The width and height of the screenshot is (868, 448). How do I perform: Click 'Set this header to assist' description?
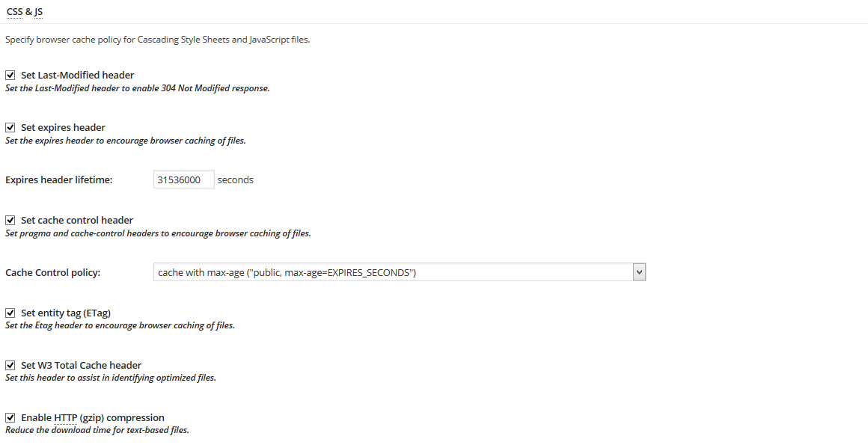[110, 378]
